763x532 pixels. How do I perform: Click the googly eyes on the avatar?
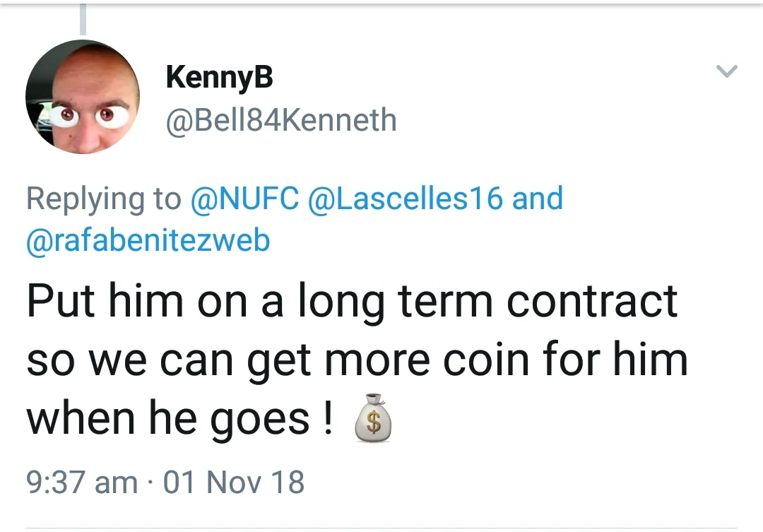click(x=88, y=114)
